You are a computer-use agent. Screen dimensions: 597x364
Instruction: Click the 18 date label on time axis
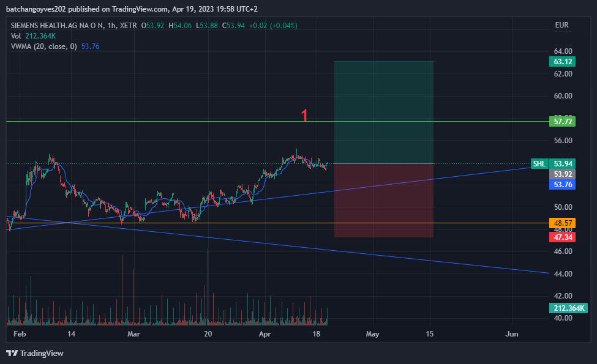pyautogui.click(x=316, y=334)
